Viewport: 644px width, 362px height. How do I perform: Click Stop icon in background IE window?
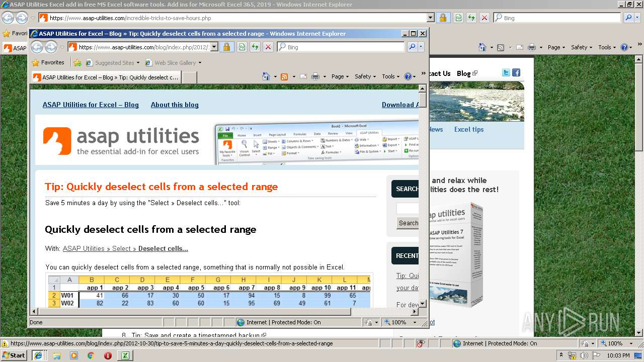coord(484,18)
